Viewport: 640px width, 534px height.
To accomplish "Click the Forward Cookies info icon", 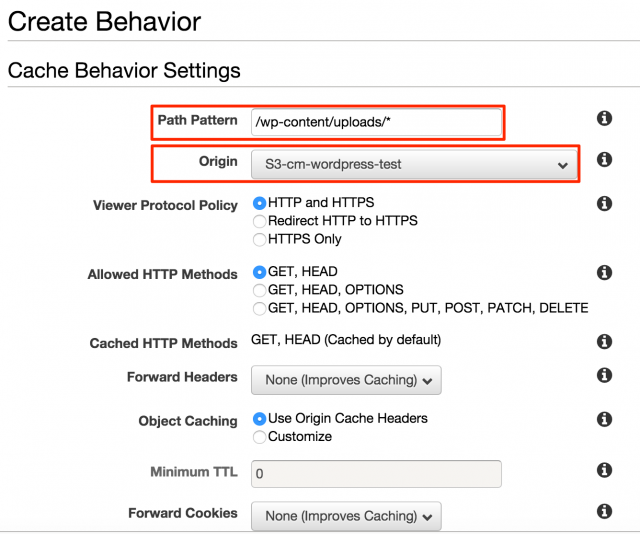I will [x=604, y=511].
